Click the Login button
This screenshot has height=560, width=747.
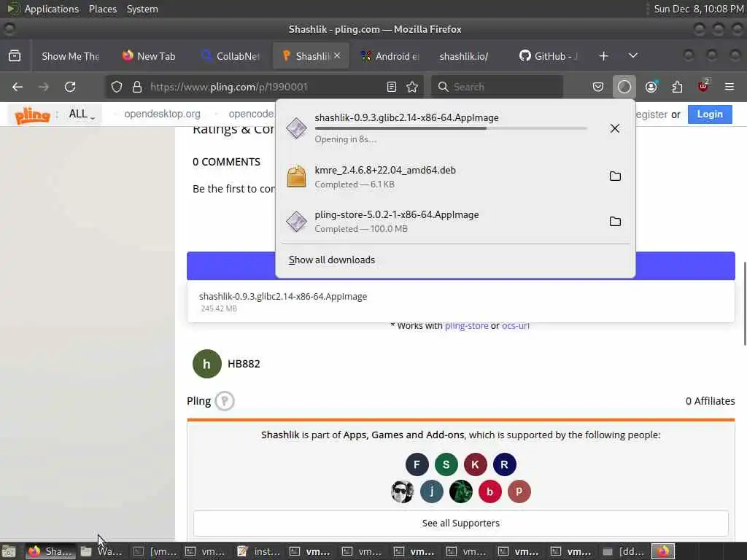coord(710,114)
